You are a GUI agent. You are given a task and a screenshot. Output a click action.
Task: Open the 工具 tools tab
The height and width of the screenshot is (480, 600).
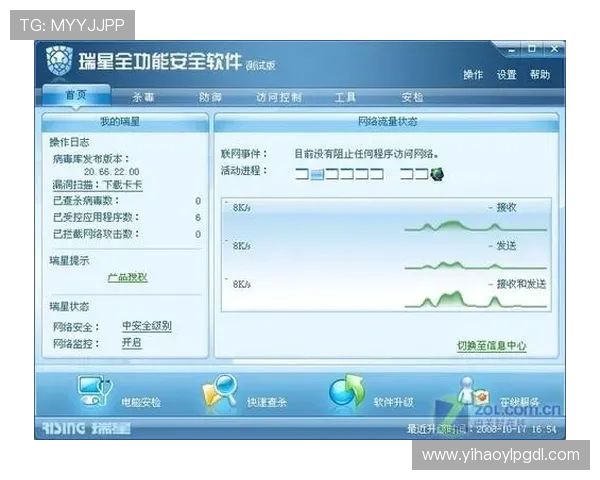(345, 97)
